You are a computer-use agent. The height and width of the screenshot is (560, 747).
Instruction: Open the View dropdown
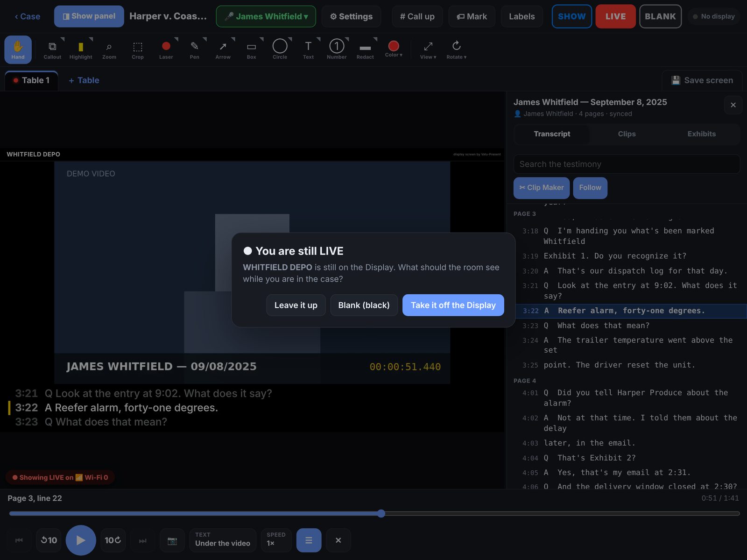click(428, 50)
